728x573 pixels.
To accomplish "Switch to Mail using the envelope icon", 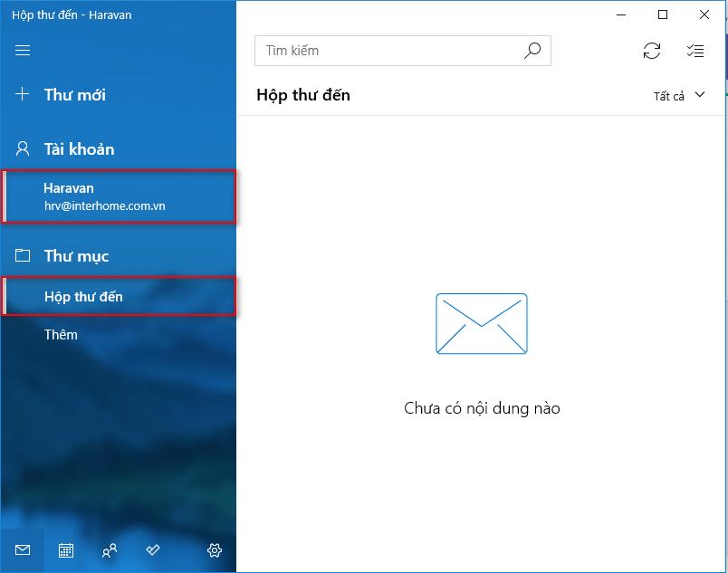I will 23,550.
